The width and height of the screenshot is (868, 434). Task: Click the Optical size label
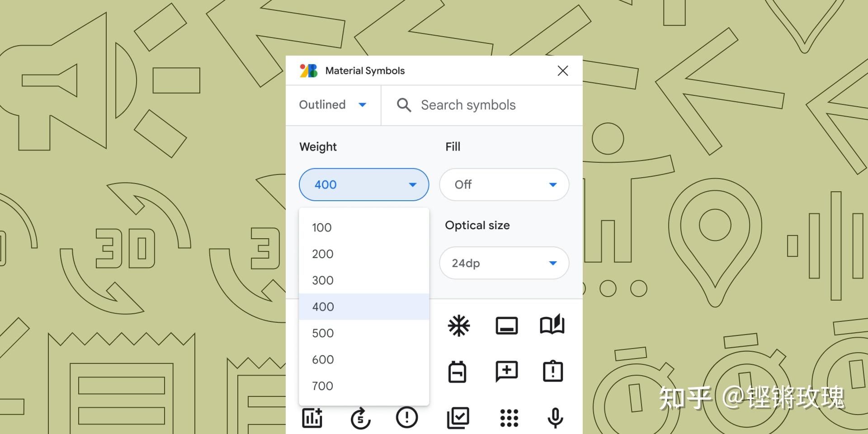click(x=477, y=225)
